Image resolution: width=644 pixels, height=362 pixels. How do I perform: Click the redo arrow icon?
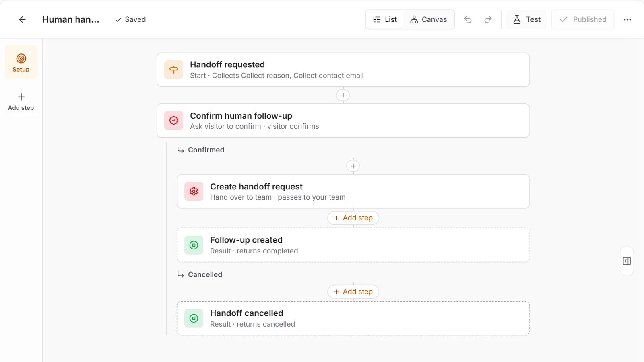click(x=488, y=19)
